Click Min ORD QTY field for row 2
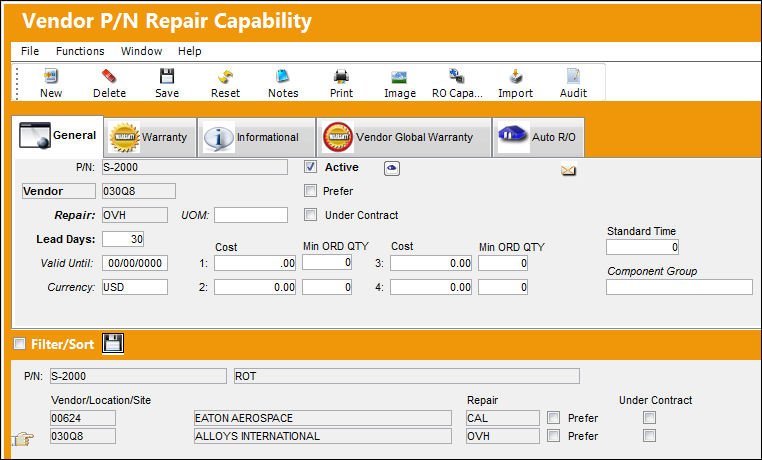This screenshot has height=460, width=762. (x=327, y=287)
